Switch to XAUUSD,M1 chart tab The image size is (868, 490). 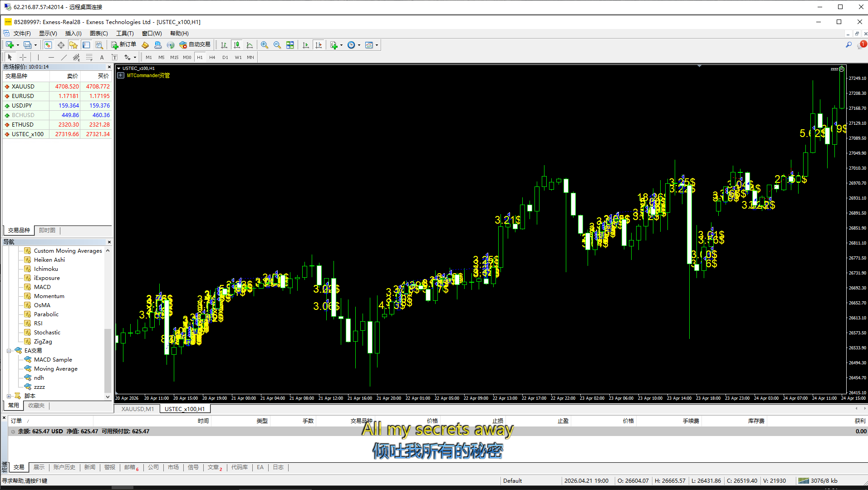137,409
